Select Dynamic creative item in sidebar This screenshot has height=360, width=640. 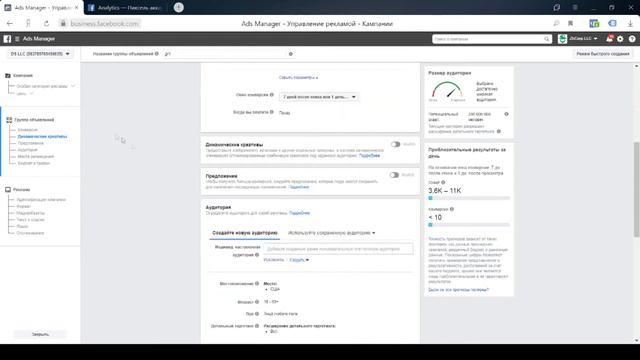point(42,136)
